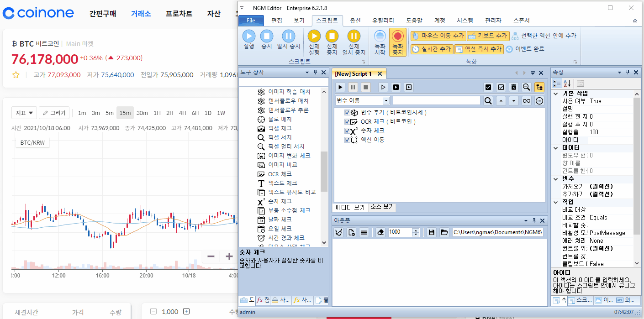Image resolution: width=644 pixels, height=319 pixels.
Task: Click the 선택한 액션 안에 추가 button
Action: tap(544, 36)
